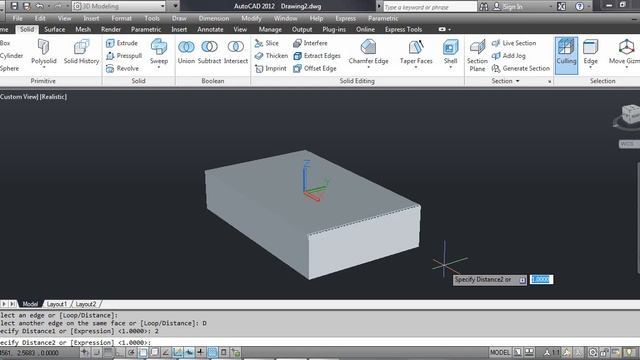Select the Sweep tool
The image size is (640, 360).
pyautogui.click(x=159, y=51)
